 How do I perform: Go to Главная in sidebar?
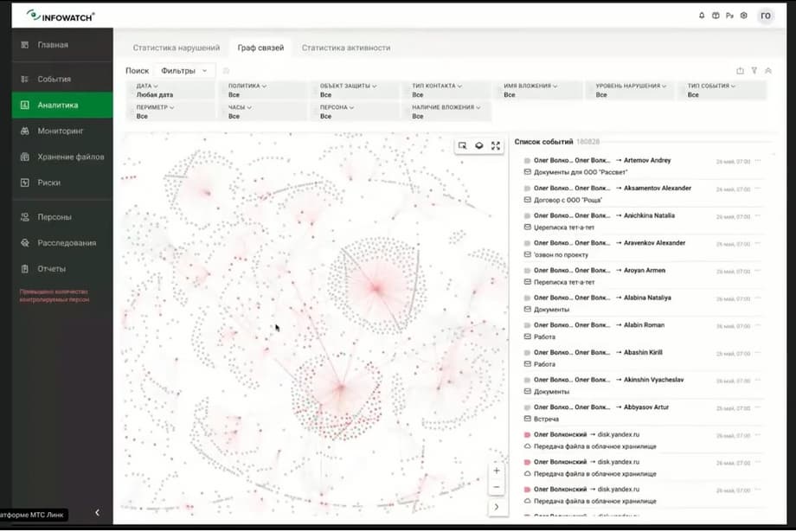click(x=62, y=45)
